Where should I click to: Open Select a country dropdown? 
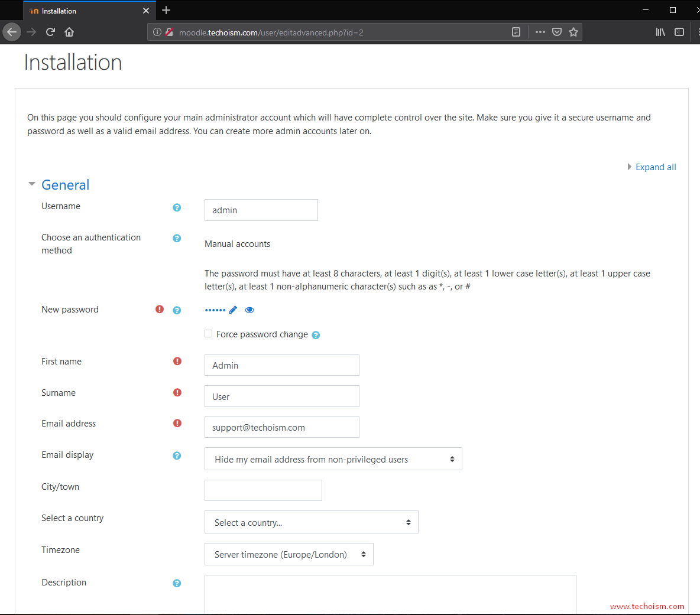[311, 522]
